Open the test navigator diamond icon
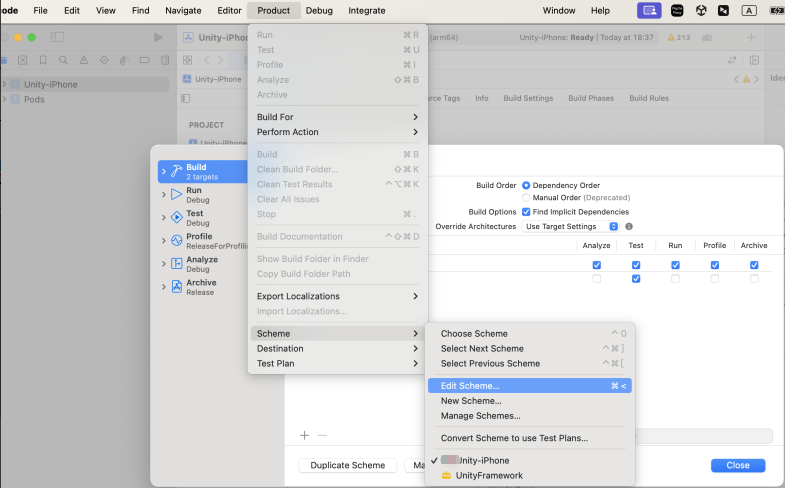 (x=104, y=60)
